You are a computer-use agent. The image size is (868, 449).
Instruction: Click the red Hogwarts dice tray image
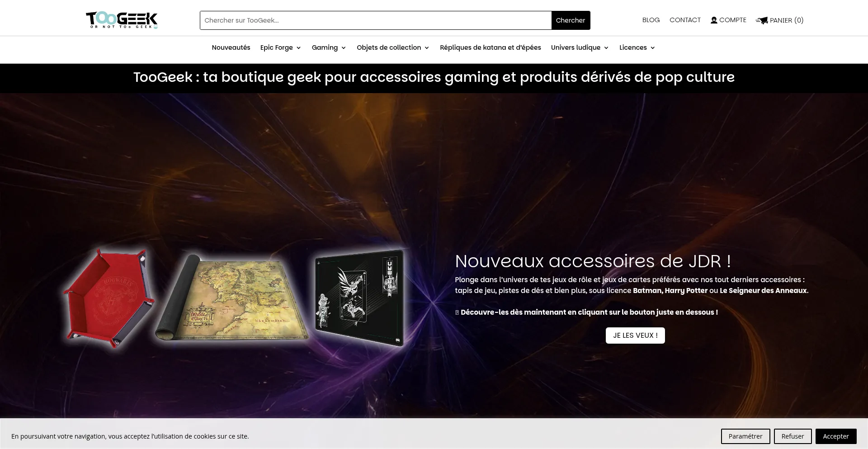(x=108, y=298)
